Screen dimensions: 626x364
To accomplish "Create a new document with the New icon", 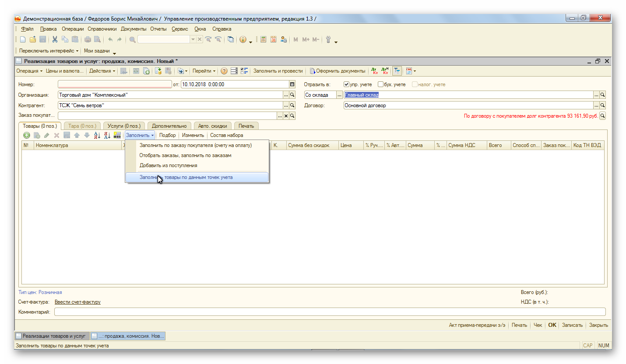I will point(23,39).
